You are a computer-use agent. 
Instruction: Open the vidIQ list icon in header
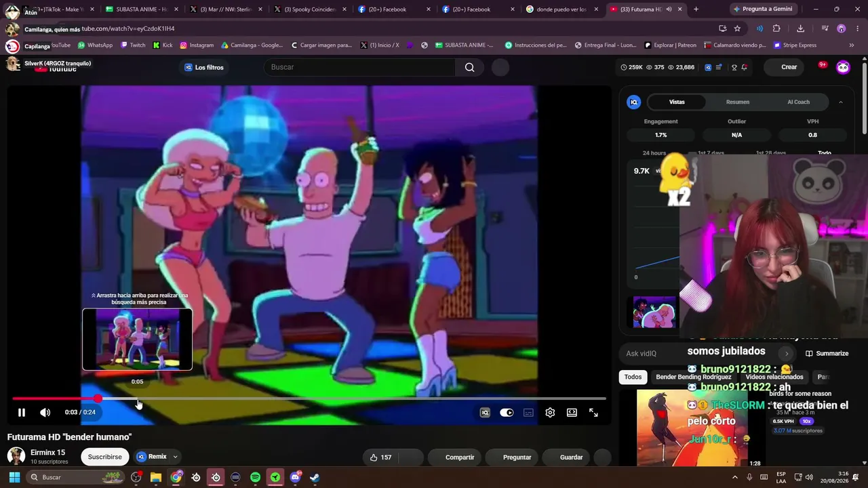click(719, 67)
